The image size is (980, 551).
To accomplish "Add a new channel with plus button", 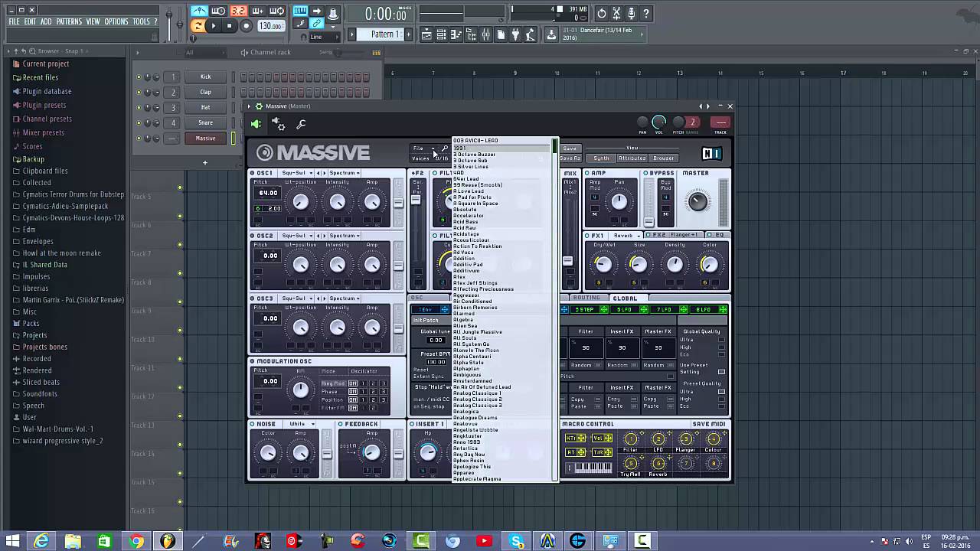I will [x=204, y=162].
